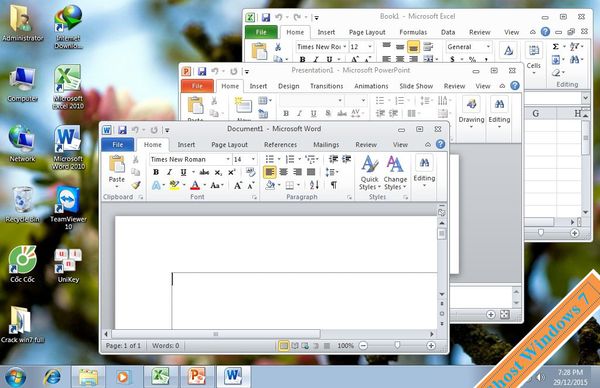The height and width of the screenshot is (388, 600).
Task: Click Save icon in Word quick access toolbar
Action: click(x=122, y=130)
